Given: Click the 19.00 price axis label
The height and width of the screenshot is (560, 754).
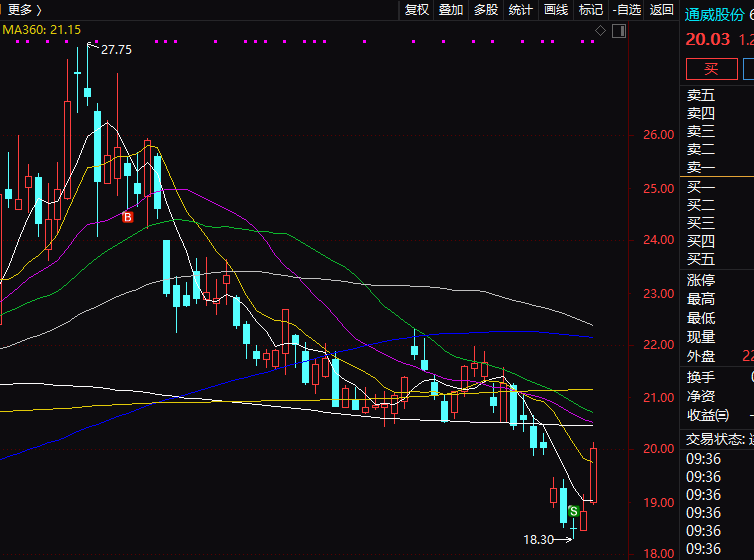Looking at the screenshot, I should [658, 503].
